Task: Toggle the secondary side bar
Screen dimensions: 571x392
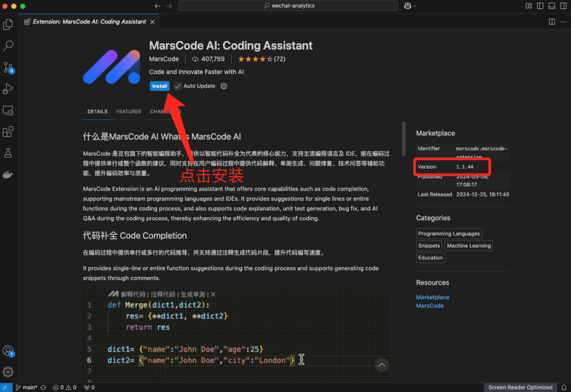Action: click(564, 6)
